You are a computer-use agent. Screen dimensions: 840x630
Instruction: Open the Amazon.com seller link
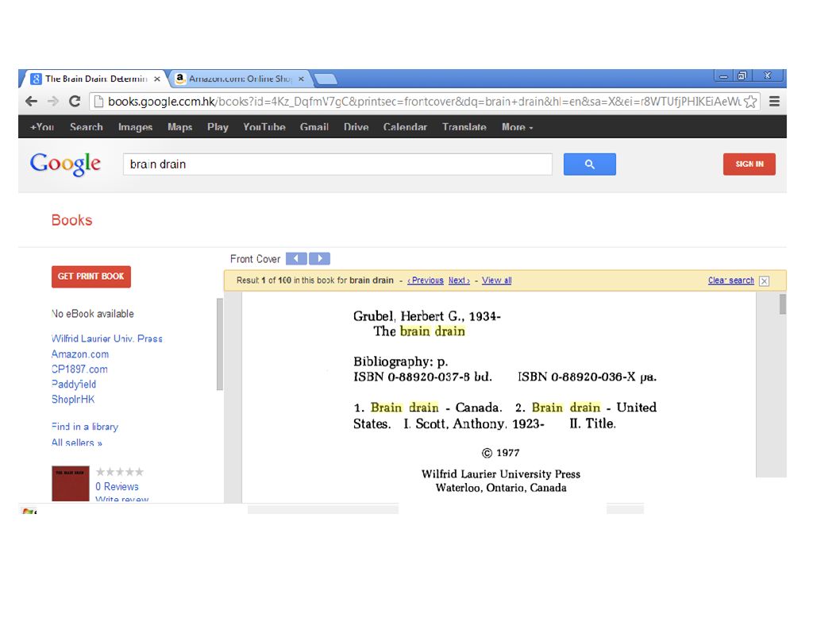[80, 354]
